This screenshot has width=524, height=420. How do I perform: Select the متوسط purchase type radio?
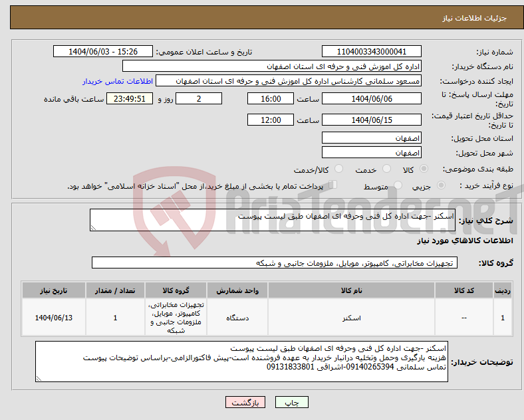pyautogui.click(x=398, y=185)
